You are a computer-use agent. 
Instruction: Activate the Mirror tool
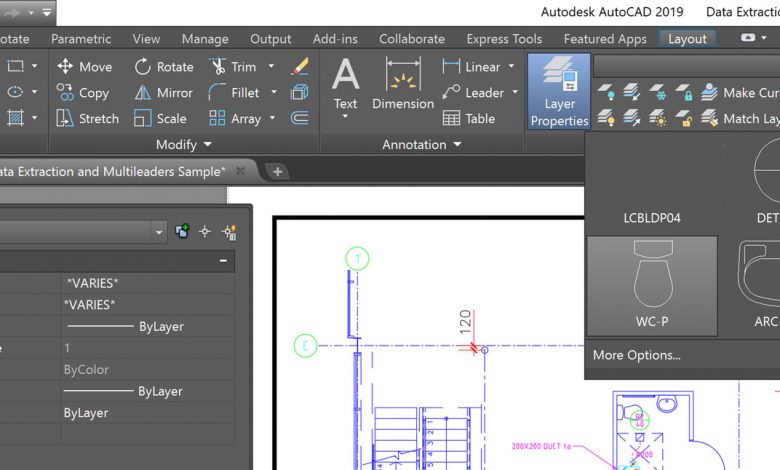point(163,93)
